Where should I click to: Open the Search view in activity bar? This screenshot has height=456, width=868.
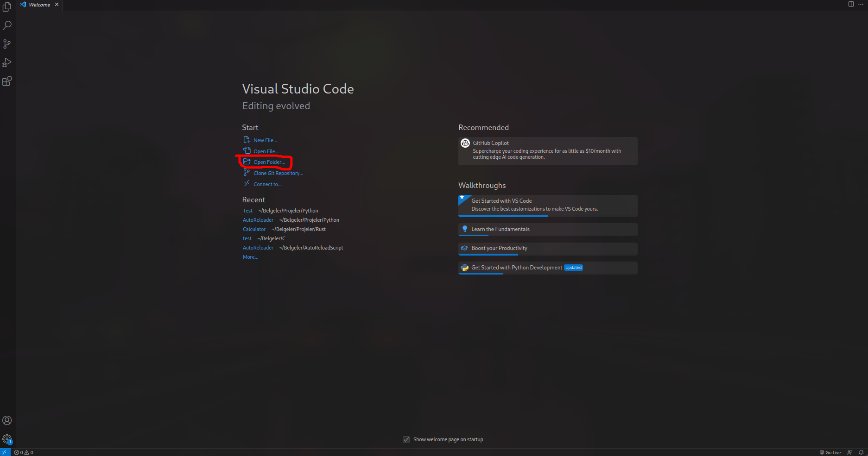[7, 25]
